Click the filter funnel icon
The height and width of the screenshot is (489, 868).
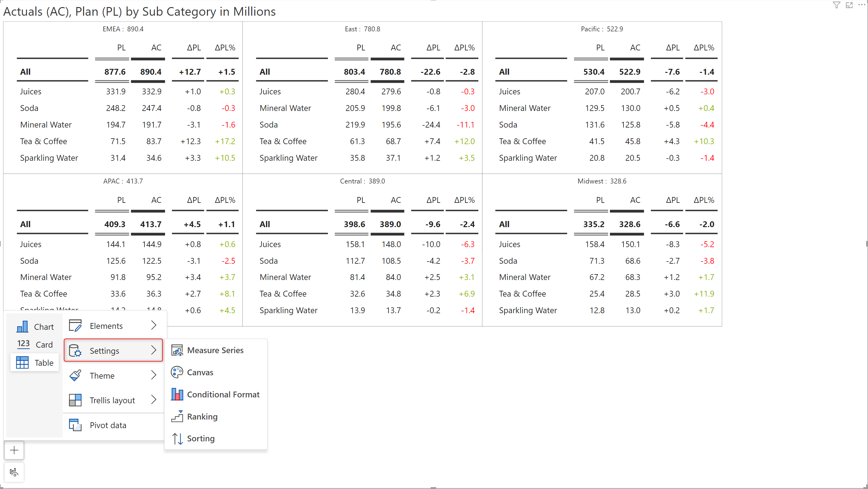tap(836, 5)
